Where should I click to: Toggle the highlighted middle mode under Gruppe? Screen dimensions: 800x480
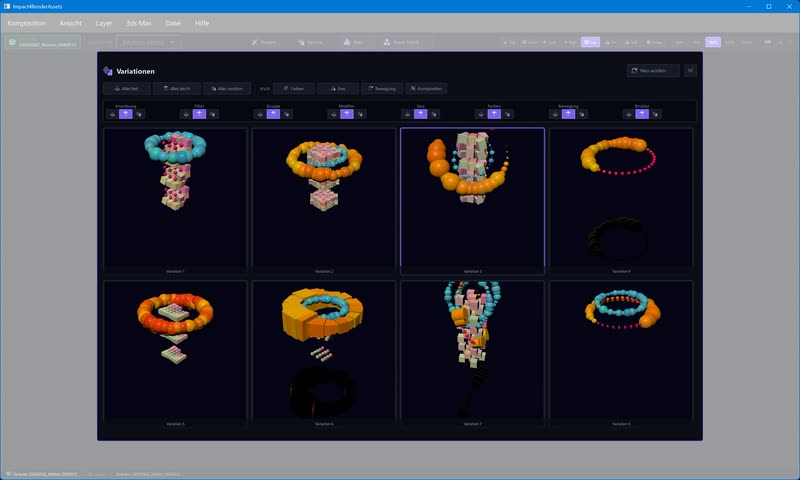273,114
